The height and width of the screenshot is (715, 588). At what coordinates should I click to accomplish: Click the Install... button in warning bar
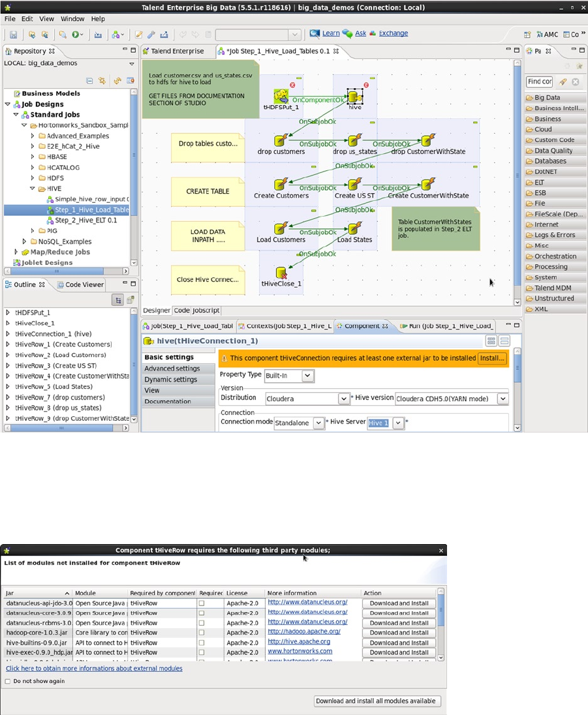(x=492, y=358)
